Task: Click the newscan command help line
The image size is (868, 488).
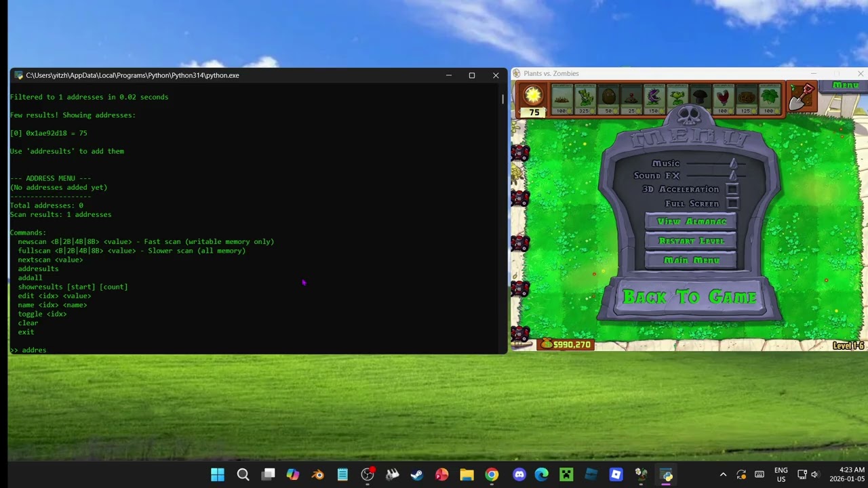Action: click(x=146, y=242)
